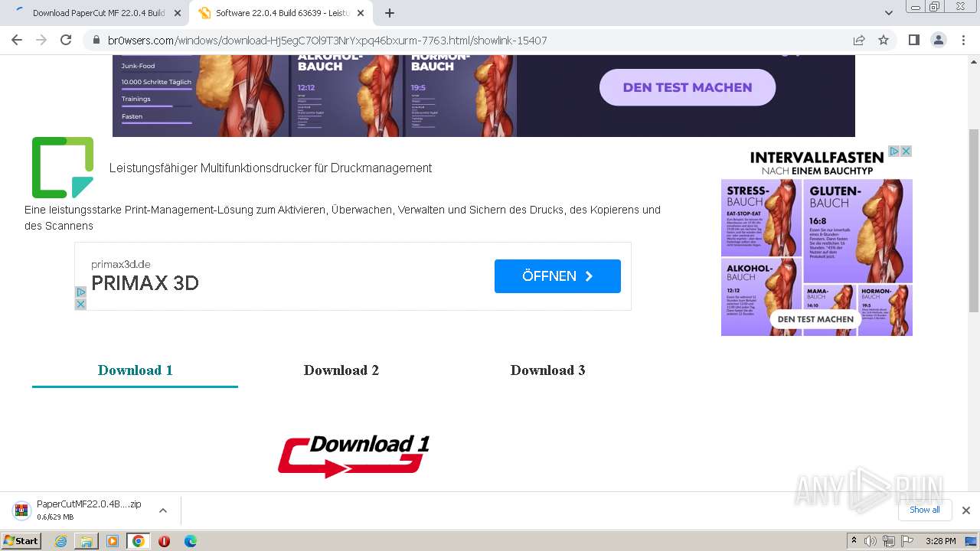Open File Explorer from taskbar
The image size is (980, 551).
(x=87, y=541)
